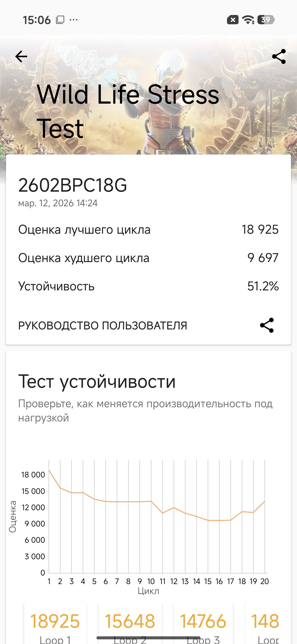
Task: Tap the X status icon
Action: coord(232,20)
